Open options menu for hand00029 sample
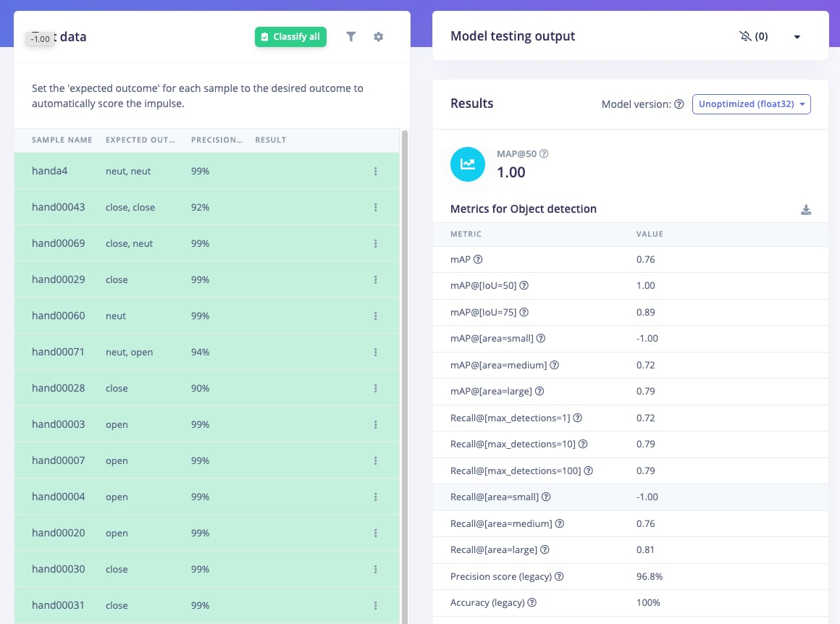Image resolution: width=840 pixels, height=624 pixels. point(376,279)
